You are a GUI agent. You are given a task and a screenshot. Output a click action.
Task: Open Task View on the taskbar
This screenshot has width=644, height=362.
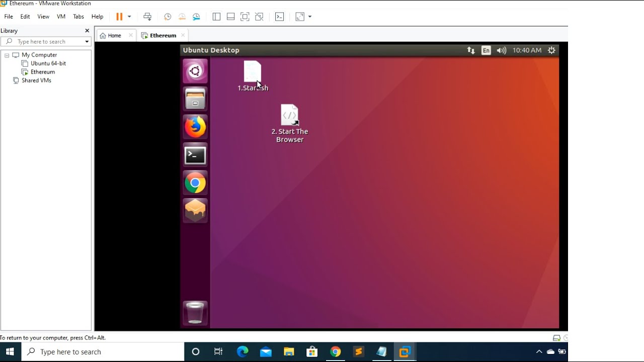(x=218, y=352)
